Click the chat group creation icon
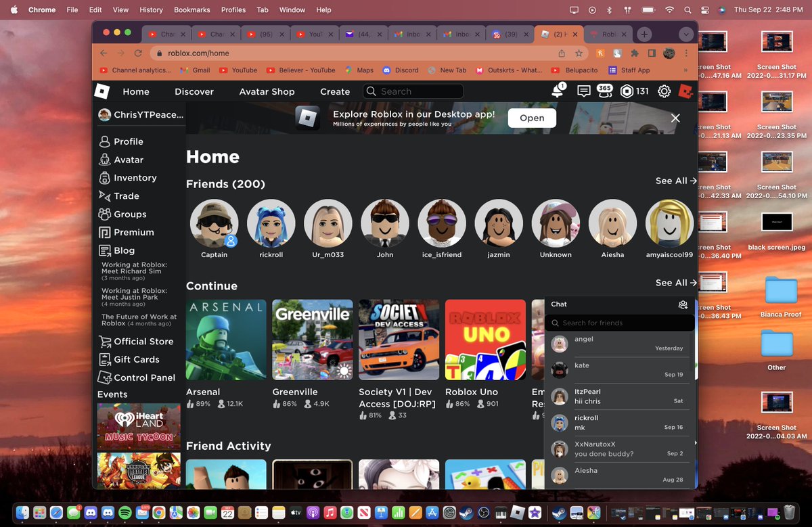The width and height of the screenshot is (812, 527). (683, 304)
